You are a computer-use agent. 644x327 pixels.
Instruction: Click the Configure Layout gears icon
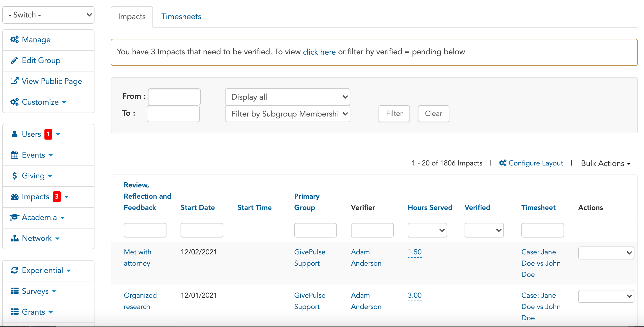click(x=503, y=163)
